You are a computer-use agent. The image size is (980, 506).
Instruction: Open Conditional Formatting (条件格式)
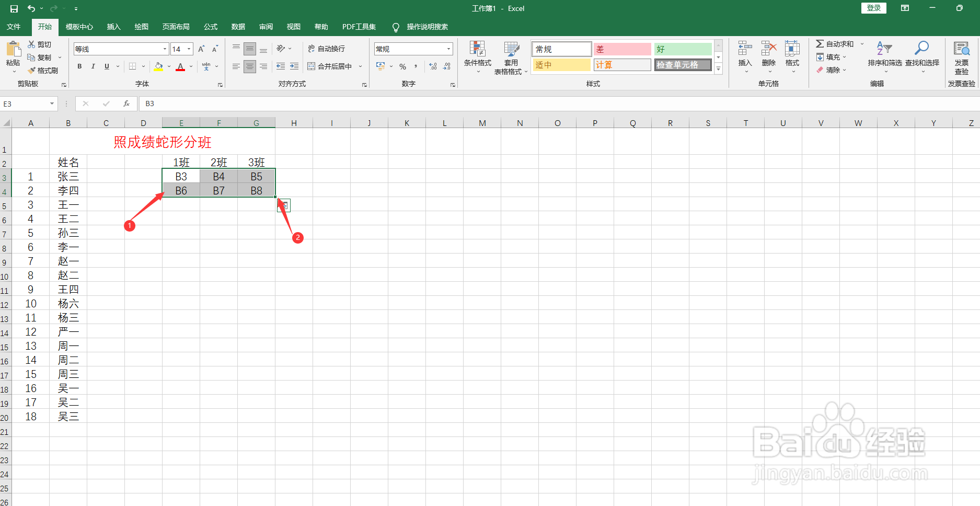pos(478,57)
